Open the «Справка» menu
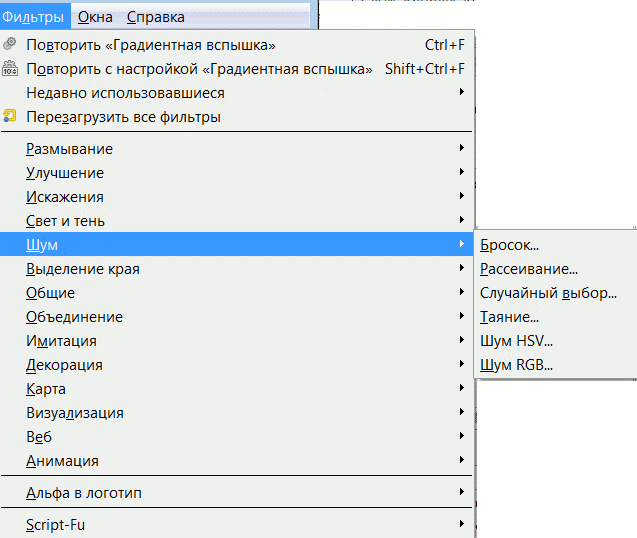The image size is (637, 538). 155,17
